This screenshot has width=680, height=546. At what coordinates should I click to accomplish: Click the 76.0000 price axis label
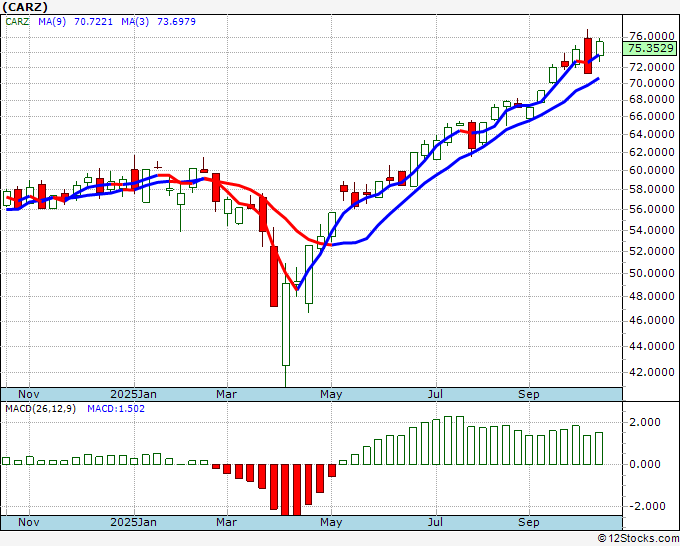coord(652,36)
